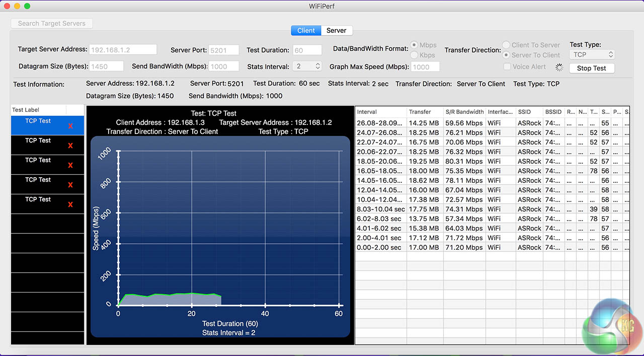Click red X on fourth TCP Test row
This screenshot has width=644, height=356.
[x=70, y=185]
